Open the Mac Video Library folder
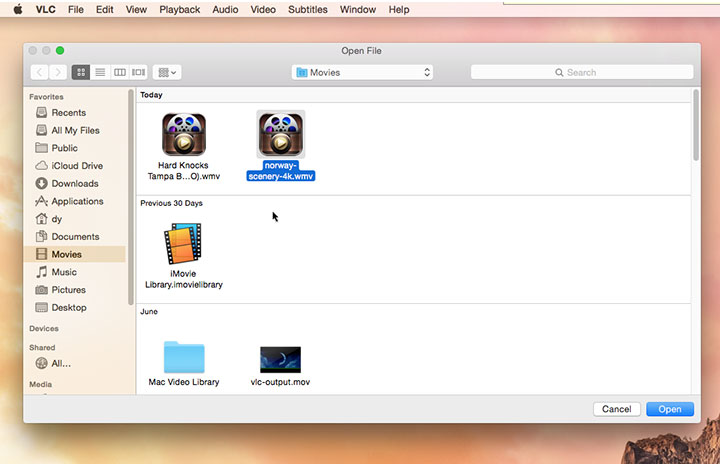 point(183,357)
